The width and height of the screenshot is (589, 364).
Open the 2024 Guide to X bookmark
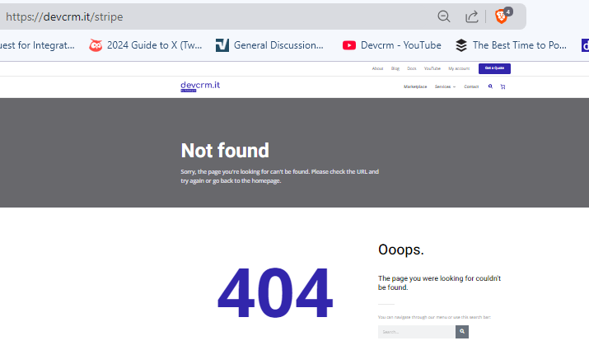coord(145,45)
